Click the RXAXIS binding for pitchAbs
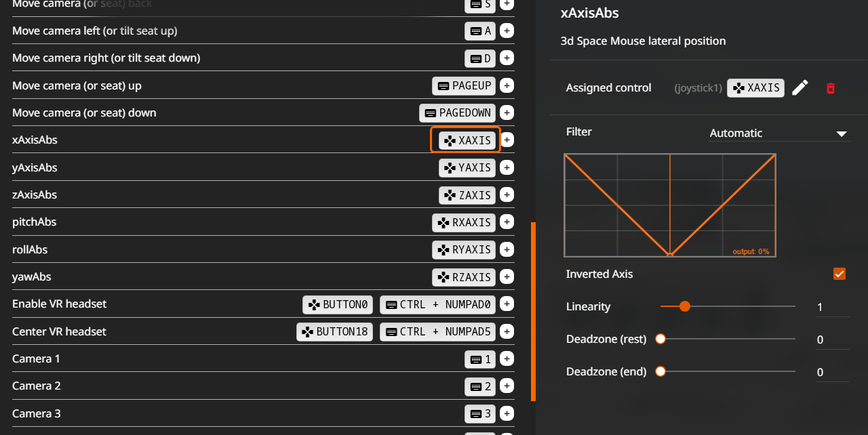The width and height of the screenshot is (868, 435). [464, 222]
